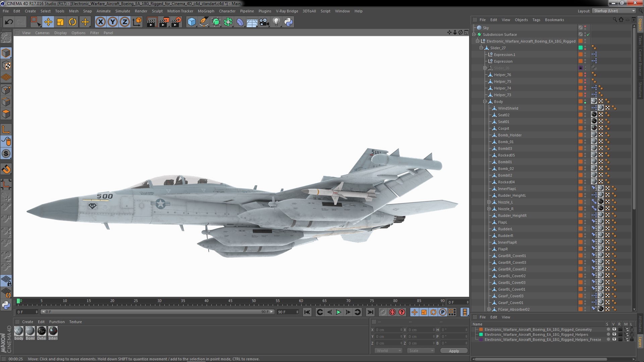
Task: Click the X position input field
Action: click(x=388, y=330)
